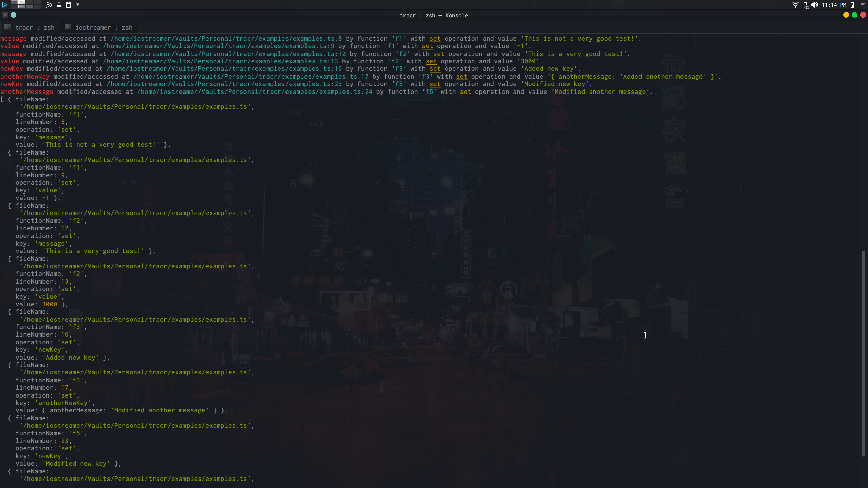This screenshot has width=868, height=488.
Task: Click the Konsole terminal icon in title bar
Action: (x=5, y=15)
